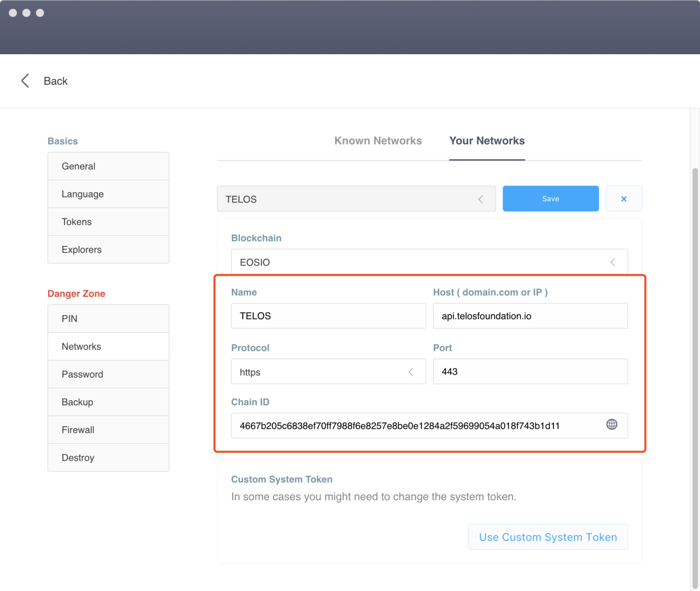This screenshot has width=700, height=591.
Task: Click the globe icon in the Chain ID field
Action: pyautogui.click(x=612, y=424)
